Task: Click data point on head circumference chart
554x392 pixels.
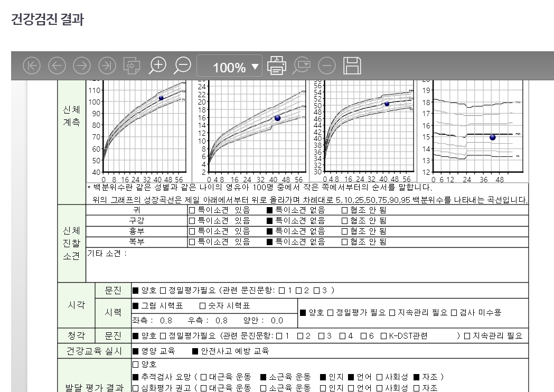Action: pyautogui.click(x=387, y=104)
